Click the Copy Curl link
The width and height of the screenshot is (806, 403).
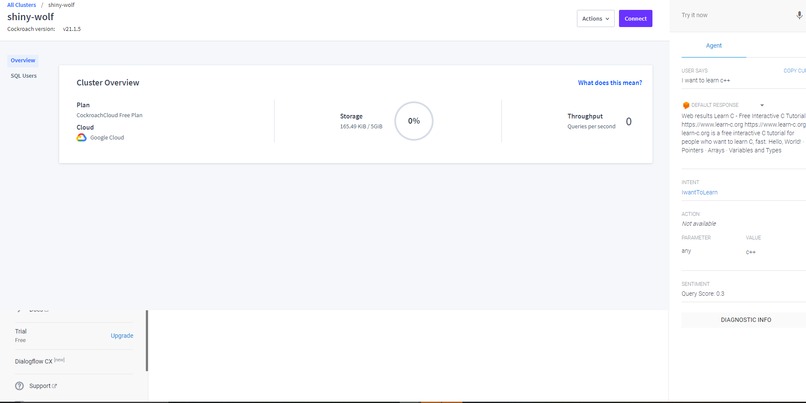[x=795, y=71]
